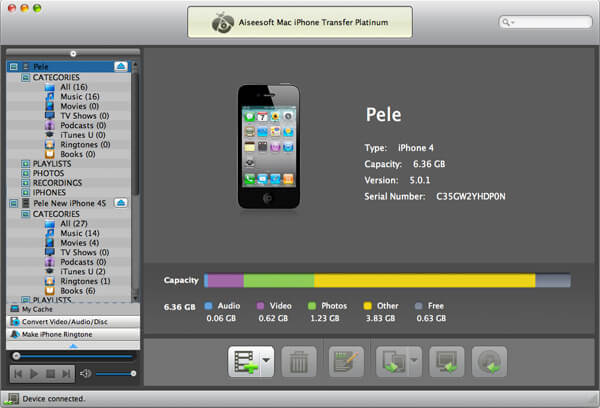Collapse CATEGORIES under Pele
The image size is (600, 408).
25,78
